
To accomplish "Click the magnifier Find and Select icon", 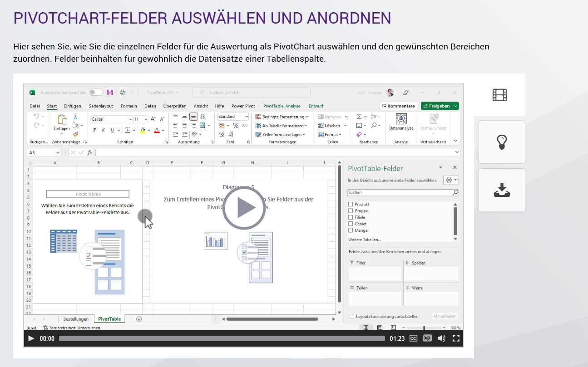I will coord(374,126).
